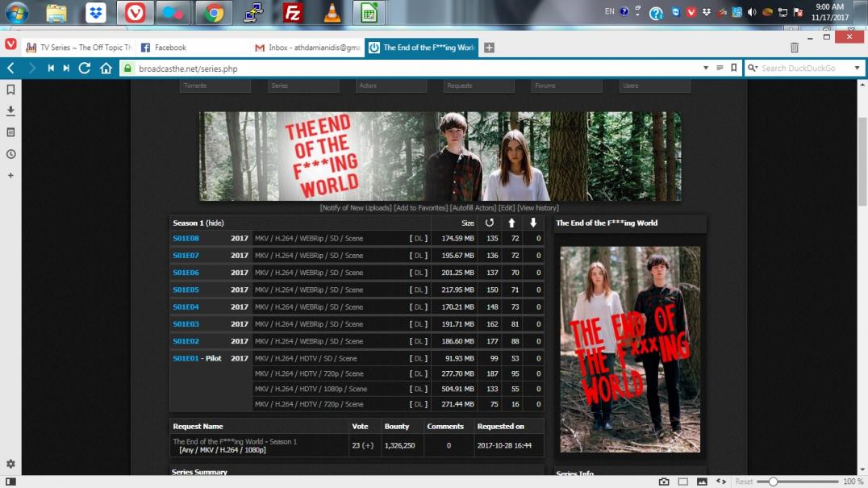This screenshot has height=488, width=868.
Task: Switch to the Gmail Inbox tab
Action: (x=307, y=48)
